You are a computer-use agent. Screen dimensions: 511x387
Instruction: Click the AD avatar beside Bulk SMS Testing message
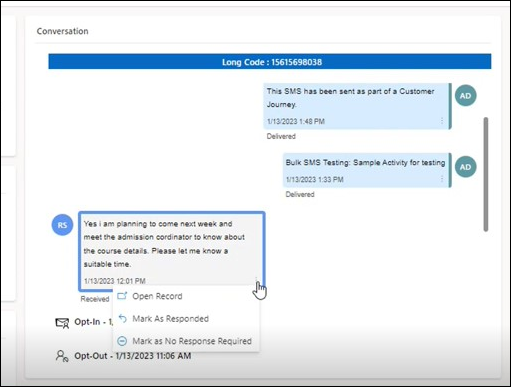(x=465, y=167)
